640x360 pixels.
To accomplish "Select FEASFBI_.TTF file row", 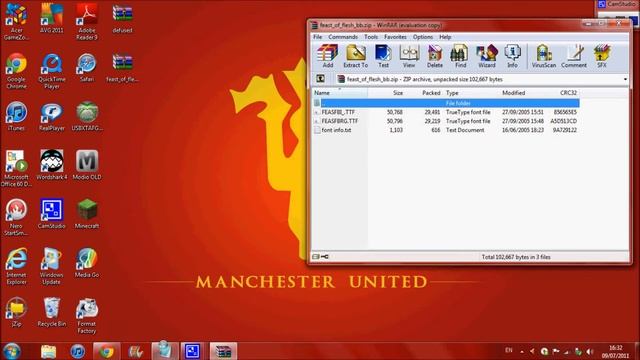I will coord(446,112).
